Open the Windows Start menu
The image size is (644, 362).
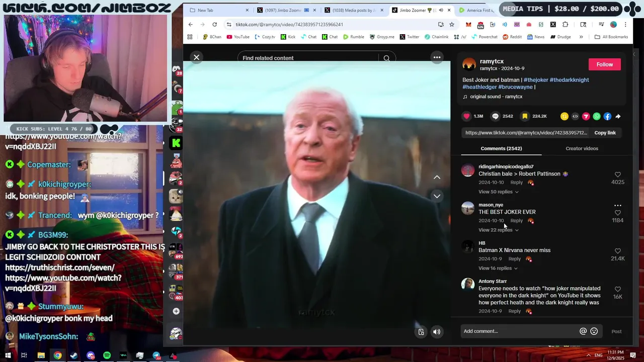(x=8, y=355)
